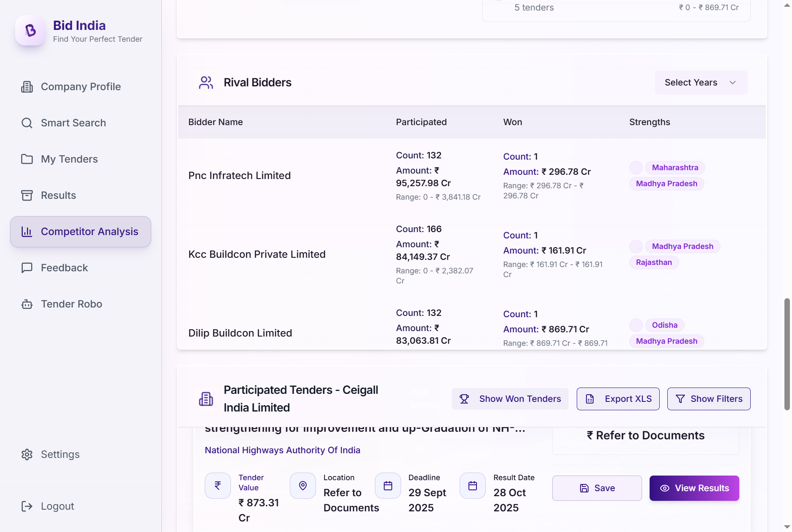Save the NHAI tender
This screenshot has width=792, height=532.
[597, 488]
